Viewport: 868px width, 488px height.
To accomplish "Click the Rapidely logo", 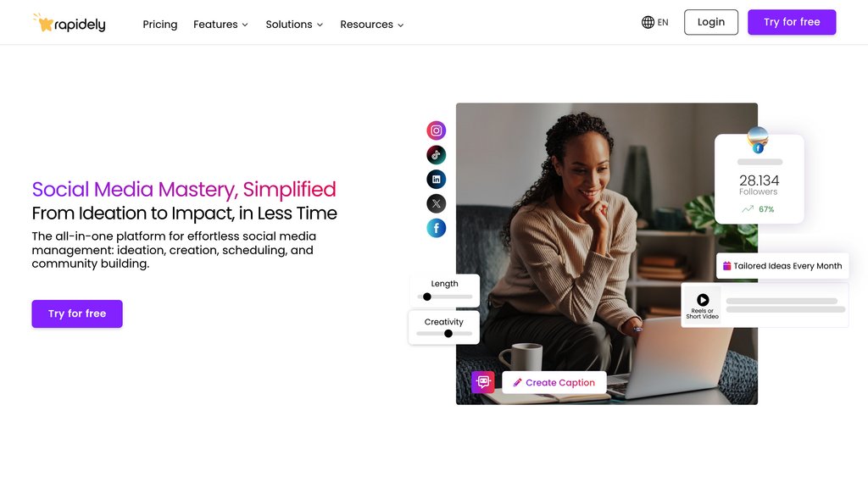I will 70,23.
